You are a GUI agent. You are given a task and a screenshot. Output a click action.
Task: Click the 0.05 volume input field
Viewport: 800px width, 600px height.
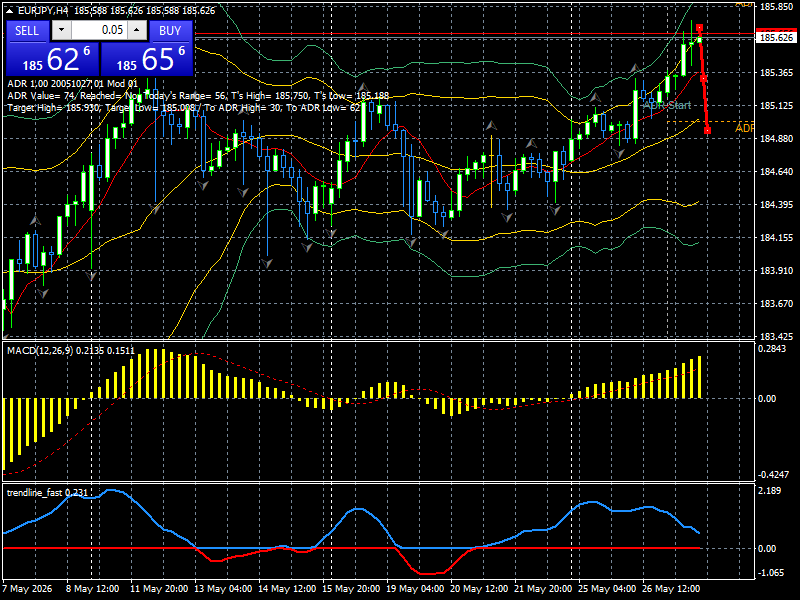click(99, 31)
